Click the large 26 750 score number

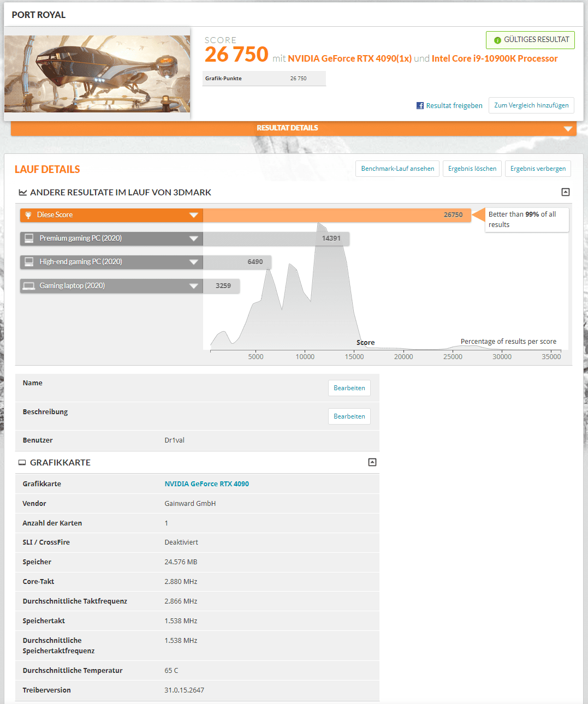click(x=236, y=55)
